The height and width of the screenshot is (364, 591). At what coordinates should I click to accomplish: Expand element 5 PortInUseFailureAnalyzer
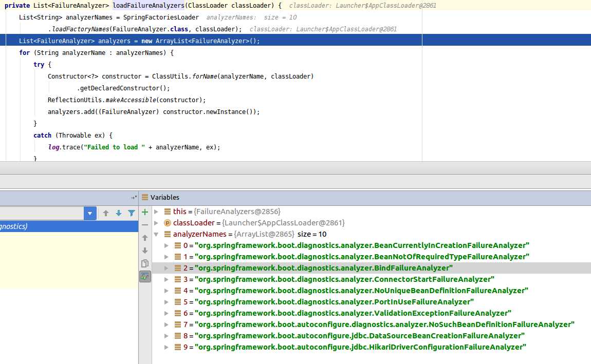click(166, 302)
